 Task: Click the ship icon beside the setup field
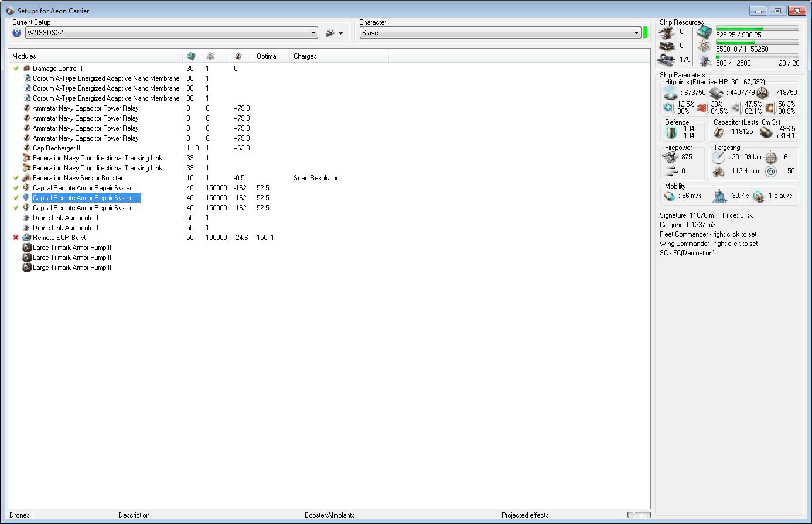pyautogui.click(x=330, y=33)
